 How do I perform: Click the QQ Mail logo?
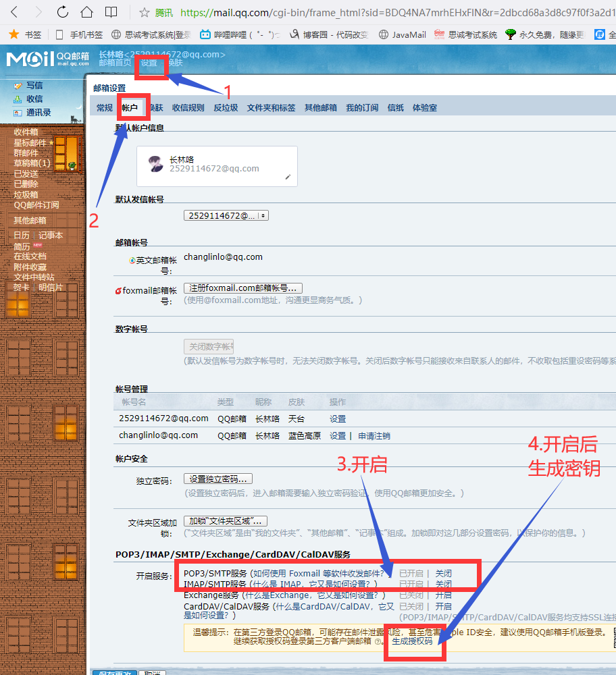48,59
